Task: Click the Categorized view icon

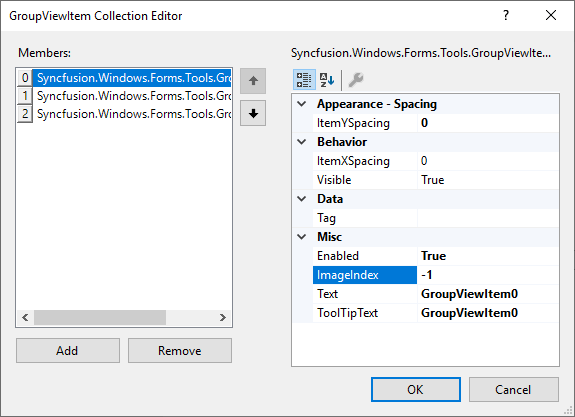Action: pos(304,80)
